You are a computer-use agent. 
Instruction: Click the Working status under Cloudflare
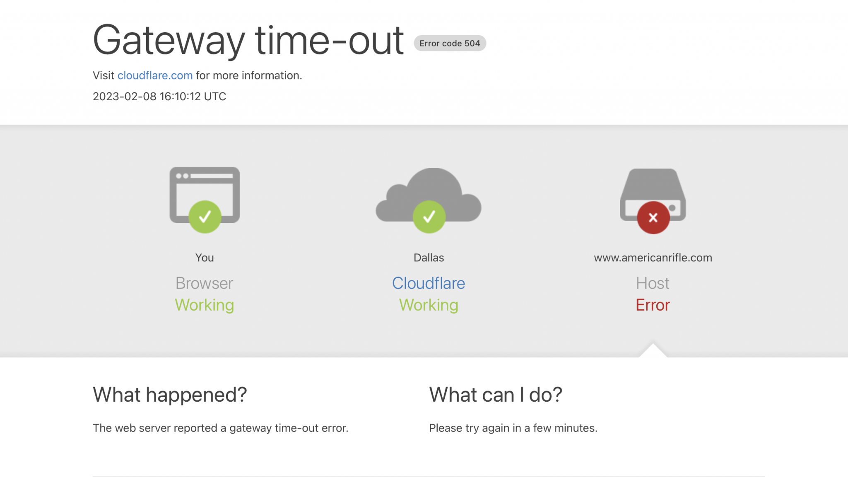(429, 305)
